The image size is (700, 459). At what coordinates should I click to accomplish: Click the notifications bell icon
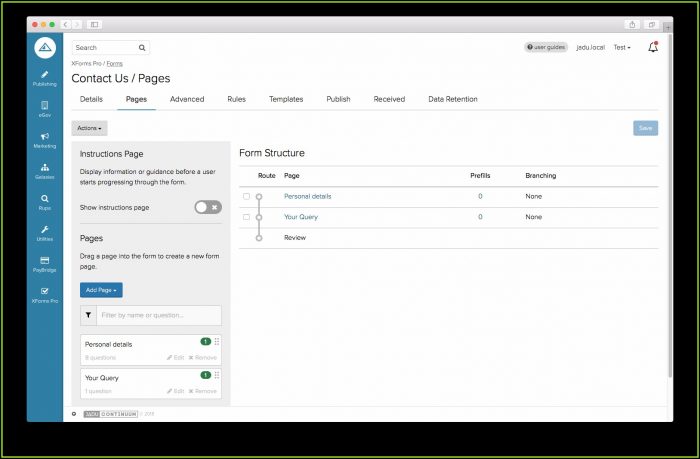tap(653, 47)
